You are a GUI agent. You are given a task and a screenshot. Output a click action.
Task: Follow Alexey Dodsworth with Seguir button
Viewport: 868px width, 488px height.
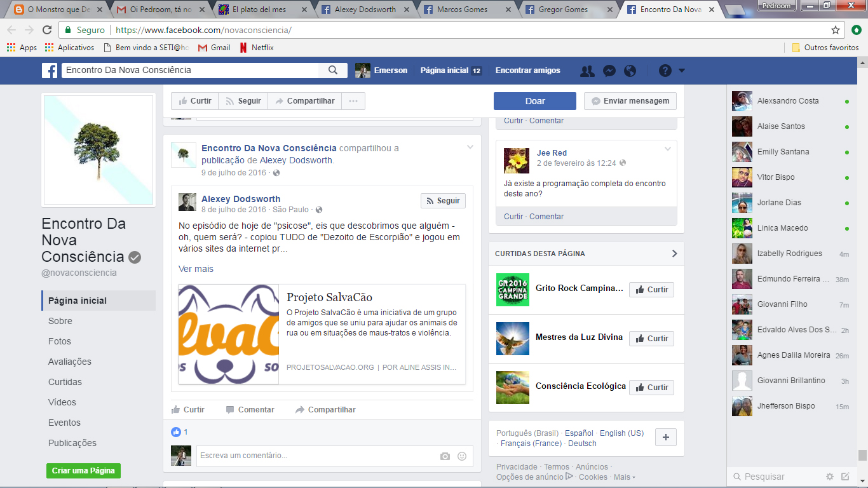point(443,201)
